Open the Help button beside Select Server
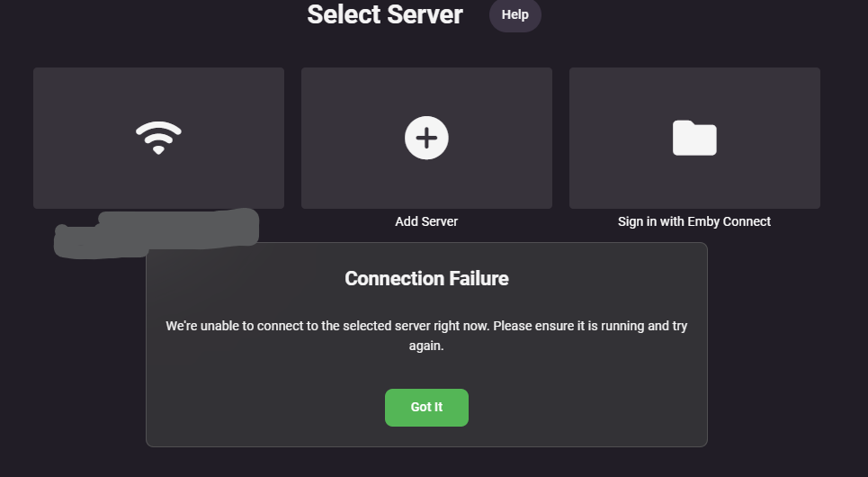The width and height of the screenshot is (868, 477). coord(515,14)
